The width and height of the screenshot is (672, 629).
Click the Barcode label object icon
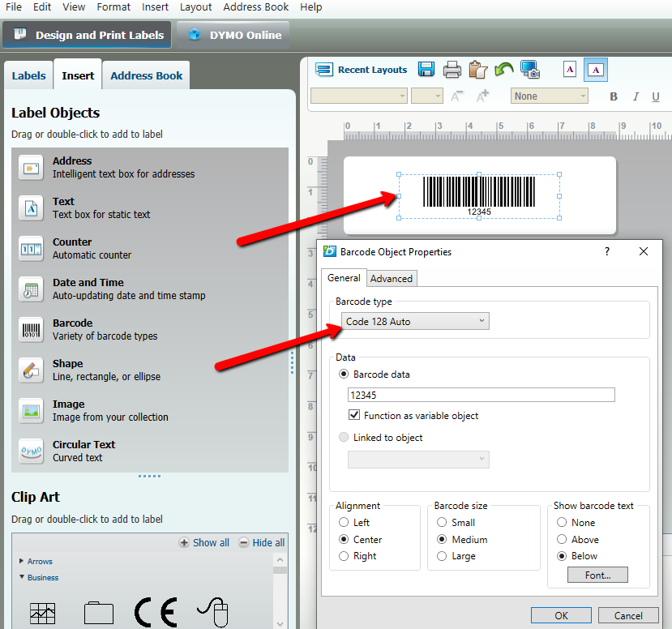click(31, 330)
